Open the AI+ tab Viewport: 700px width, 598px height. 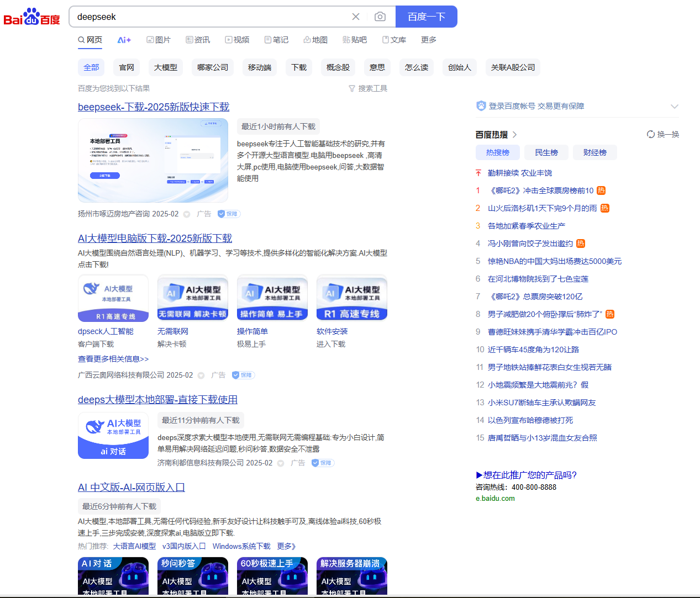click(124, 40)
